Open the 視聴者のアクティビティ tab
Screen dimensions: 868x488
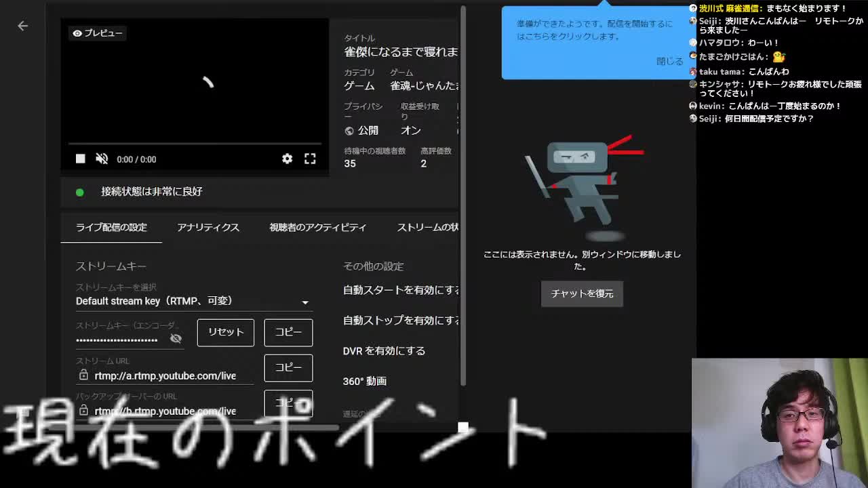click(x=317, y=227)
